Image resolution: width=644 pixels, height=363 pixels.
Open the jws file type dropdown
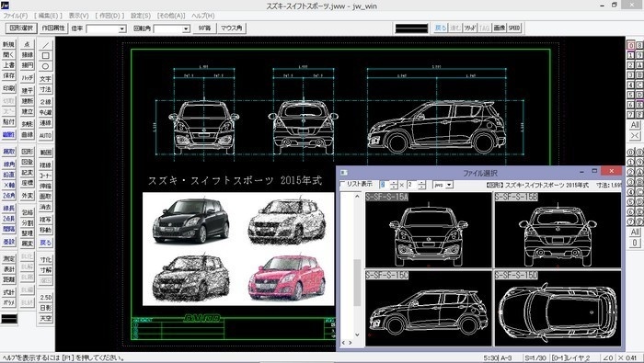[x=449, y=185]
